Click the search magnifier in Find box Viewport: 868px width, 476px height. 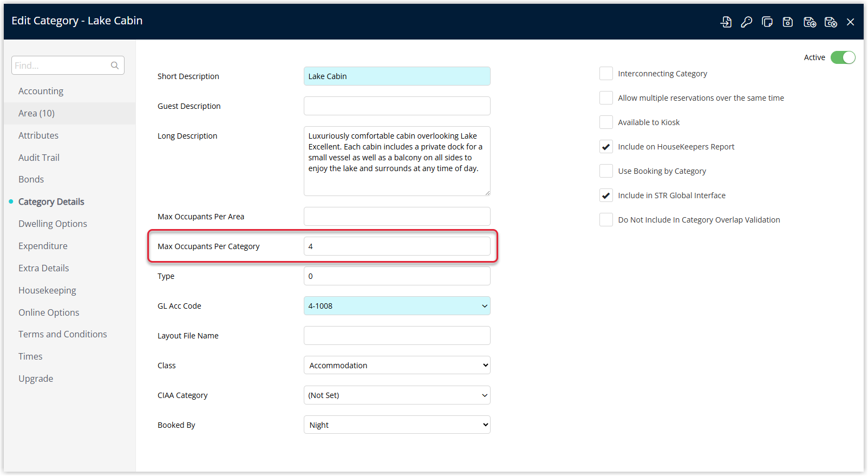pyautogui.click(x=115, y=66)
